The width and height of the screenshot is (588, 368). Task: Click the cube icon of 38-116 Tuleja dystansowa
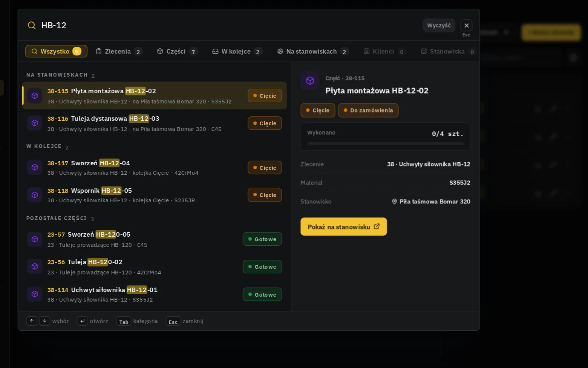tap(35, 123)
